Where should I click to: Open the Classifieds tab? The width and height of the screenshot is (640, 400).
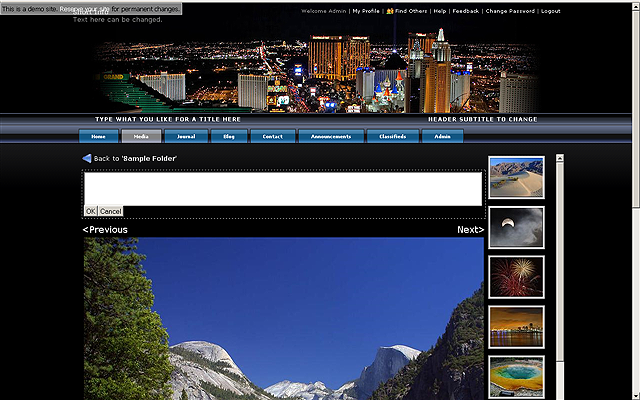[x=392, y=136]
